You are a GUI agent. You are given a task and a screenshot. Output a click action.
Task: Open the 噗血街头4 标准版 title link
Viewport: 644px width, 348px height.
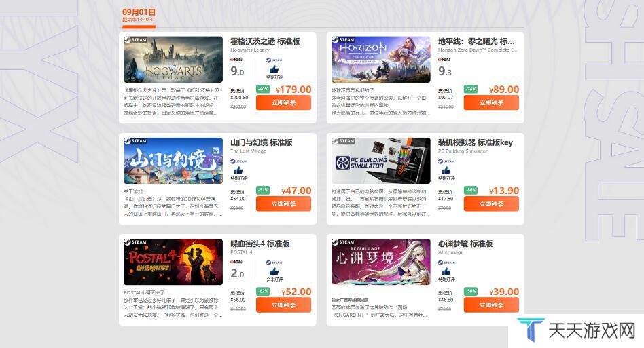pyautogui.click(x=260, y=244)
